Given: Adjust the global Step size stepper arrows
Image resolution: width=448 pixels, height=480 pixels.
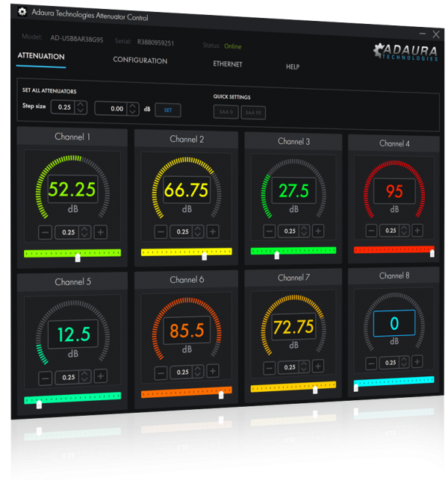Looking at the screenshot, I should click(81, 107).
